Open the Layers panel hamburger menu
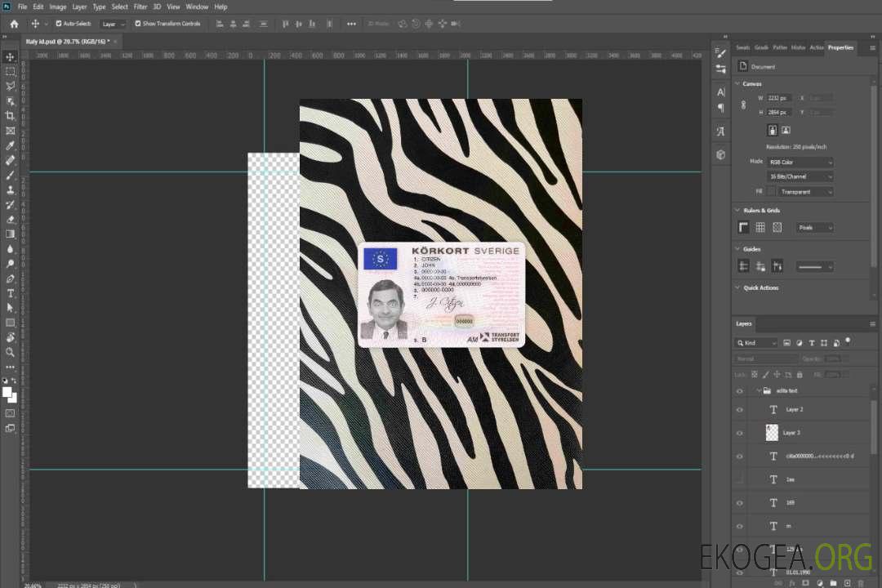Viewport: 882px width, 588px height. (x=872, y=323)
